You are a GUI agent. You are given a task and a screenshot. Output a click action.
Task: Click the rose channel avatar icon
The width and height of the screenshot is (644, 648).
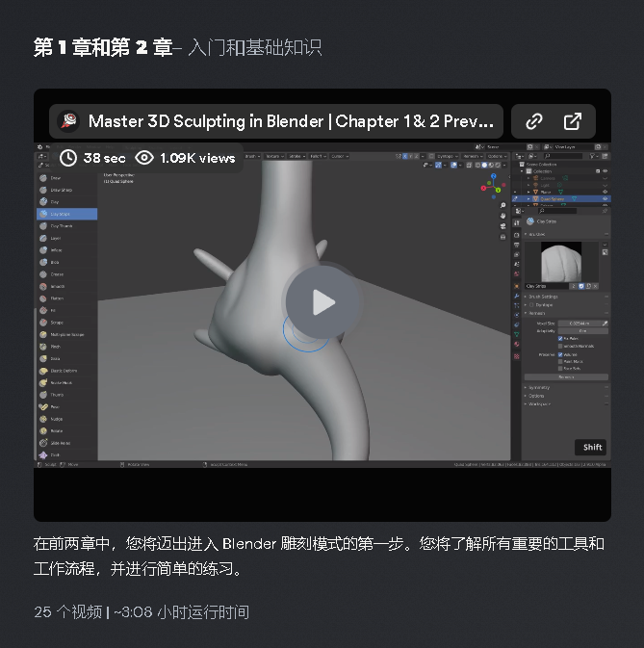(x=68, y=121)
